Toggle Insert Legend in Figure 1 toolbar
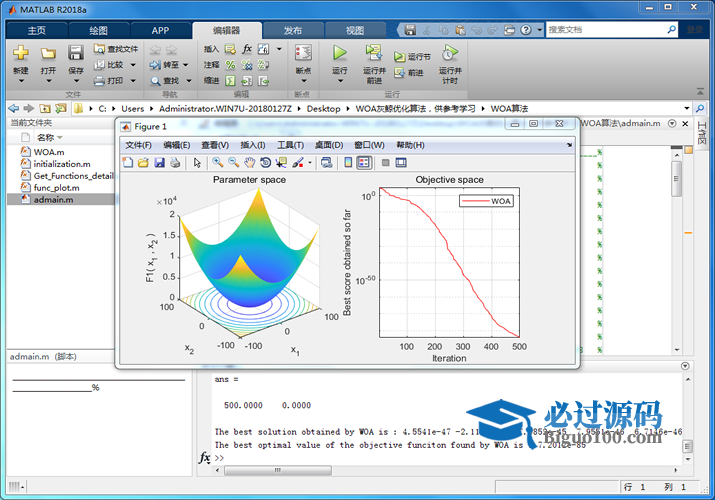Image resolution: width=715 pixels, height=500 pixels. tap(364, 163)
